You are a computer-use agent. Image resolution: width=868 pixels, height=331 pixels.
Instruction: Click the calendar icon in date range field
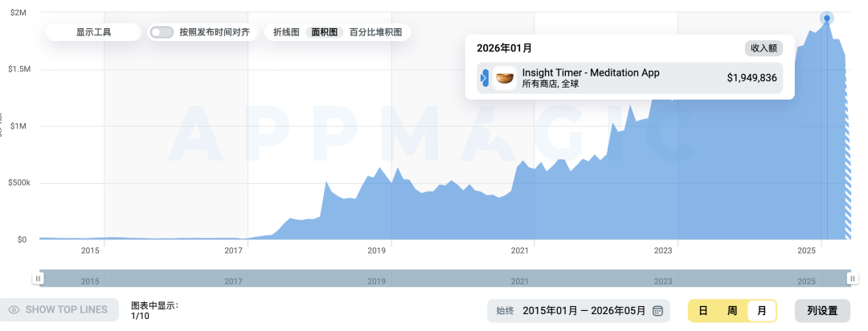tap(657, 311)
